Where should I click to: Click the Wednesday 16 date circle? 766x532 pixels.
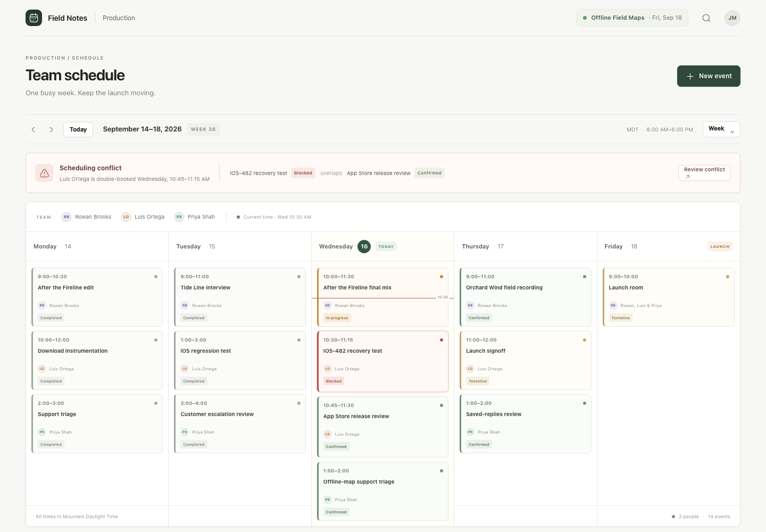(x=364, y=246)
